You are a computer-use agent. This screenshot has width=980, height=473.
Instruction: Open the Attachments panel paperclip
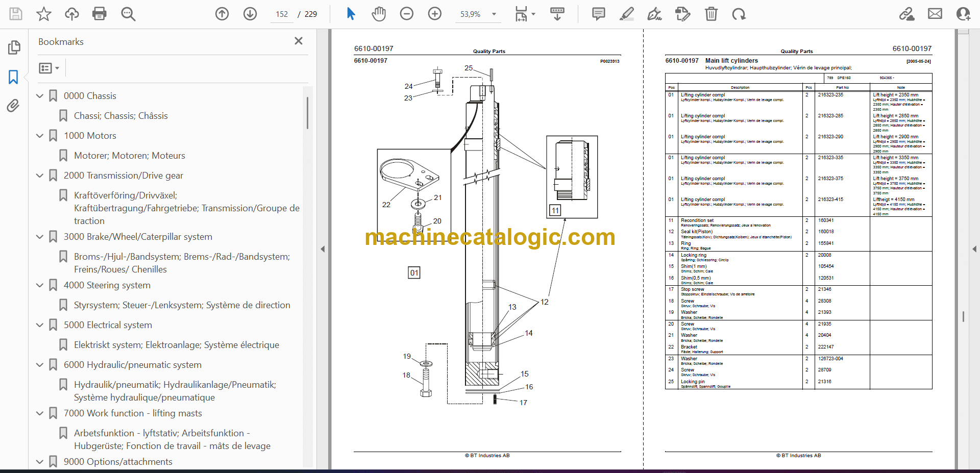[x=13, y=106]
